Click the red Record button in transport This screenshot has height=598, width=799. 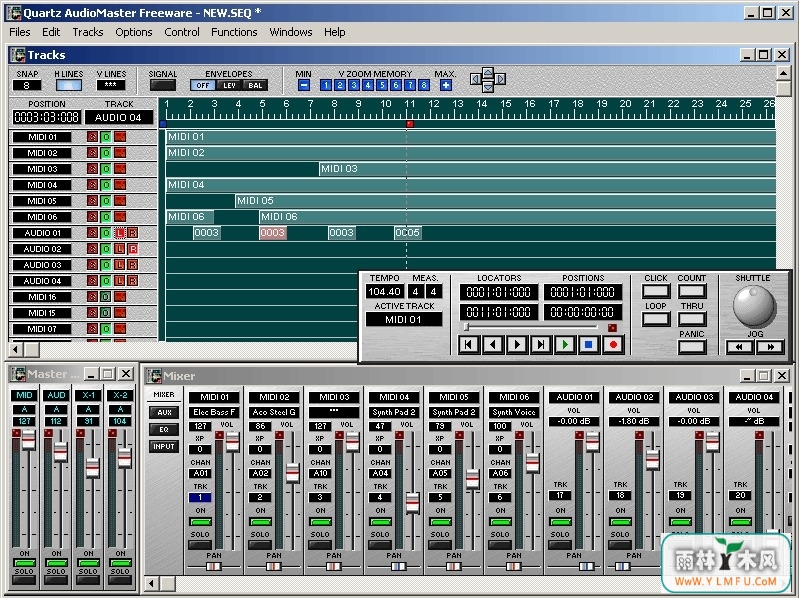pyautogui.click(x=613, y=345)
